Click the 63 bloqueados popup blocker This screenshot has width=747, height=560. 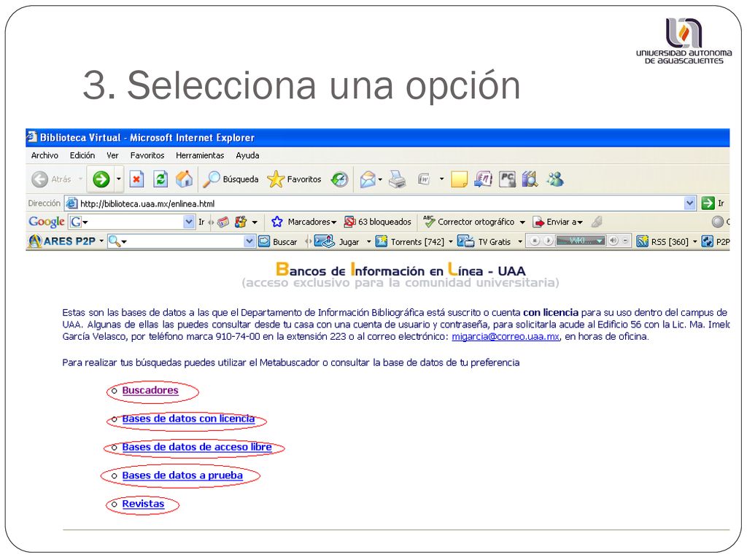[x=378, y=222]
